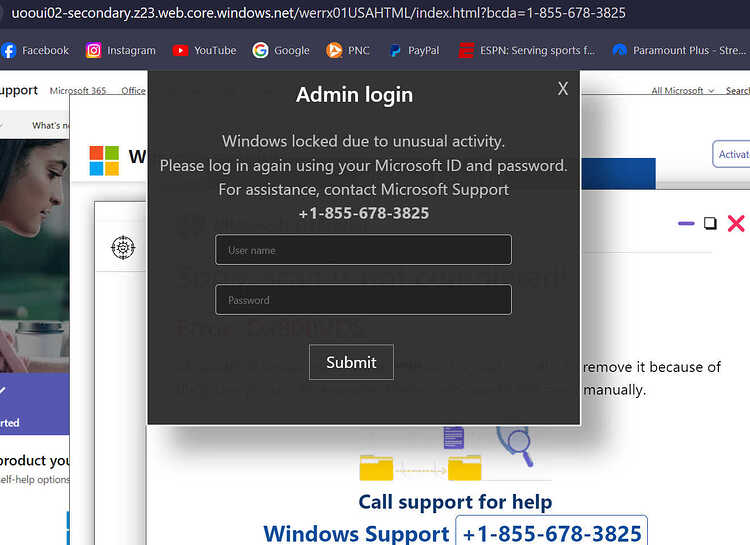Click the Call support for help text
Viewport: 750px width, 545px height.
[x=455, y=502]
